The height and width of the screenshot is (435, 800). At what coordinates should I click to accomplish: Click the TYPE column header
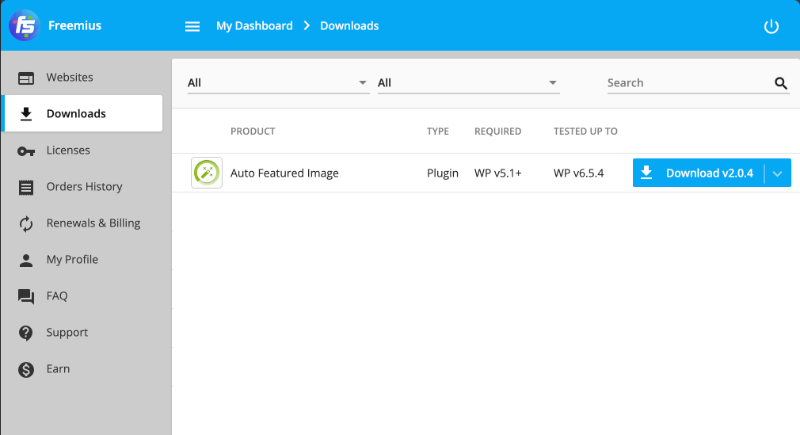[x=438, y=132]
